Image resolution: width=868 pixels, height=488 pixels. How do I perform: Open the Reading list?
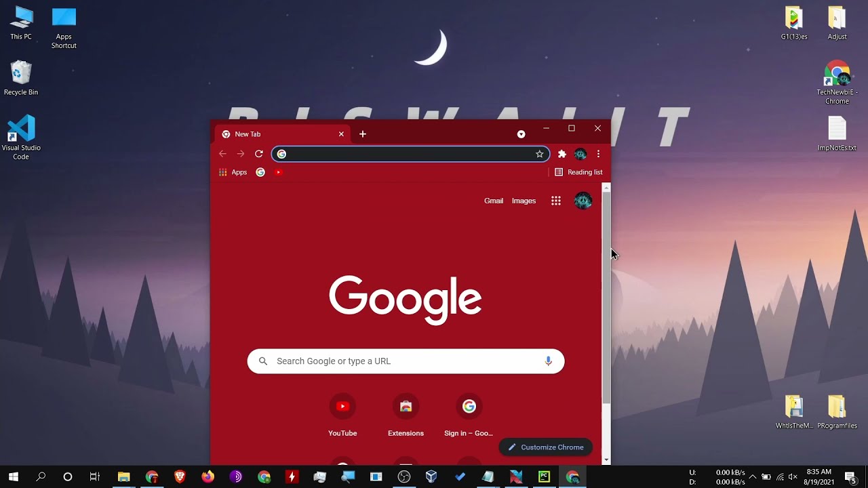[x=578, y=172]
